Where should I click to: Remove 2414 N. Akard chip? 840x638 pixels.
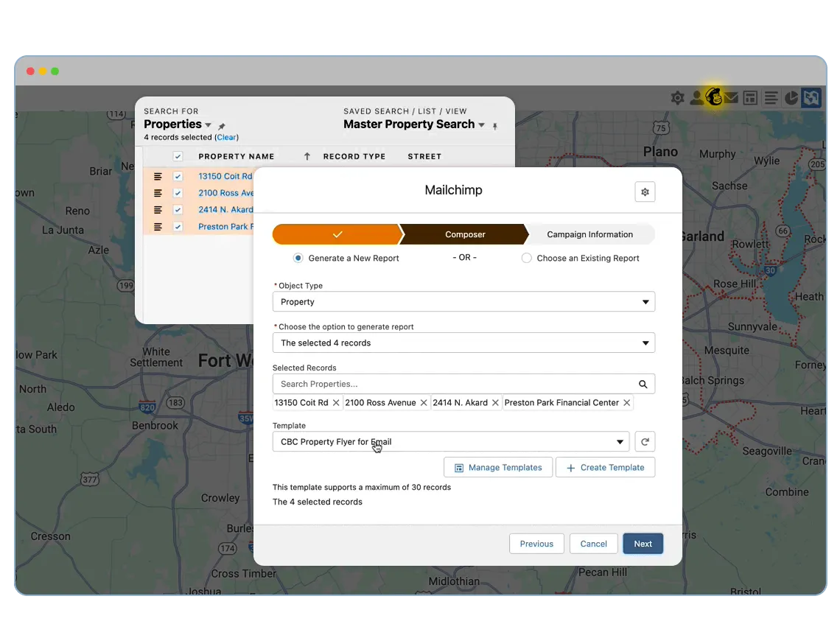pyautogui.click(x=496, y=403)
